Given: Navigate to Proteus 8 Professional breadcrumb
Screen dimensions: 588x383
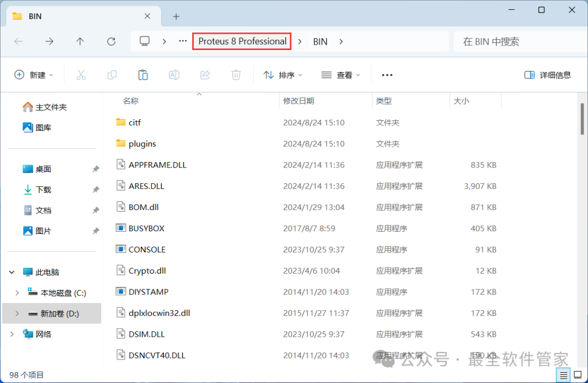Looking at the screenshot, I should coord(242,41).
